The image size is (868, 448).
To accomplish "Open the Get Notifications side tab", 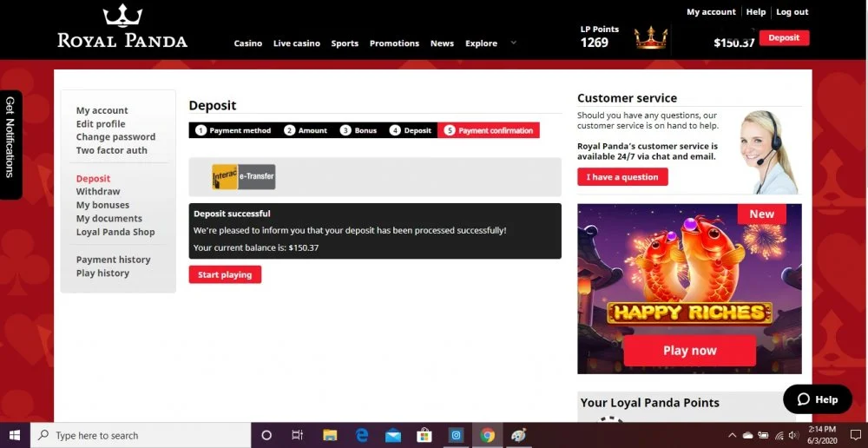I will coord(10,144).
